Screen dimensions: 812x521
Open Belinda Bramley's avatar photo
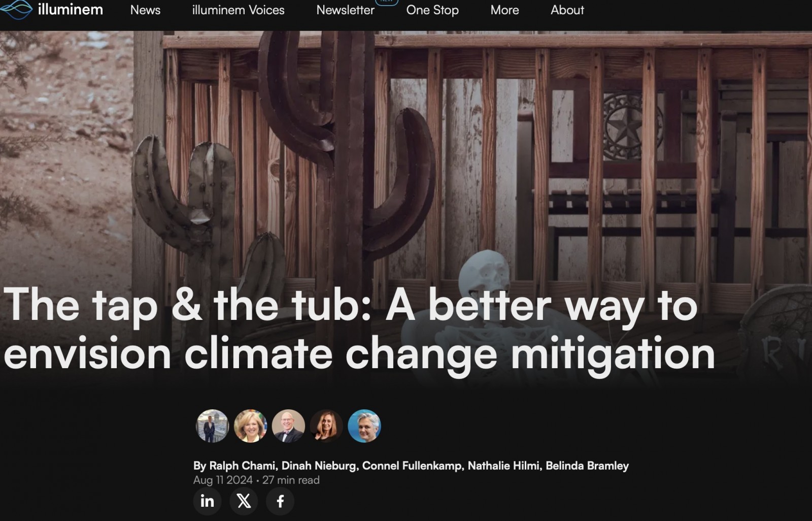(364, 426)
